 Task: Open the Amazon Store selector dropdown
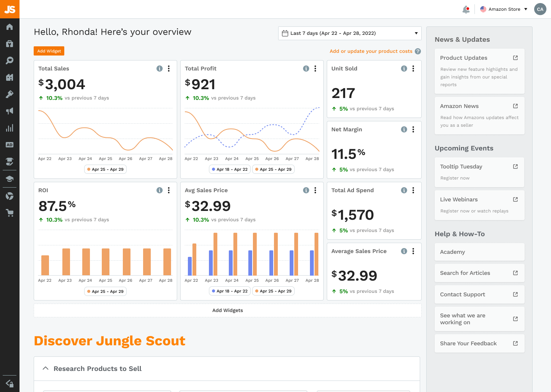(504, 9)
